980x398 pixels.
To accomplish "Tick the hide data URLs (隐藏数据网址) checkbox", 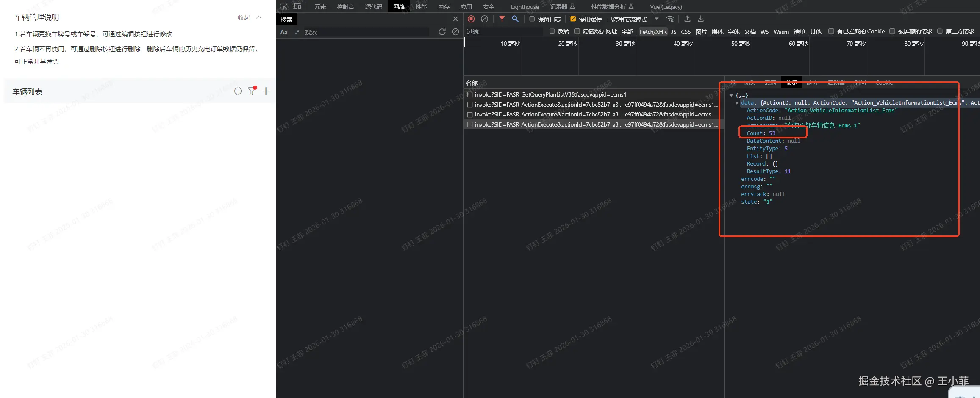I will pyautogui.click(x=577, y=31).
